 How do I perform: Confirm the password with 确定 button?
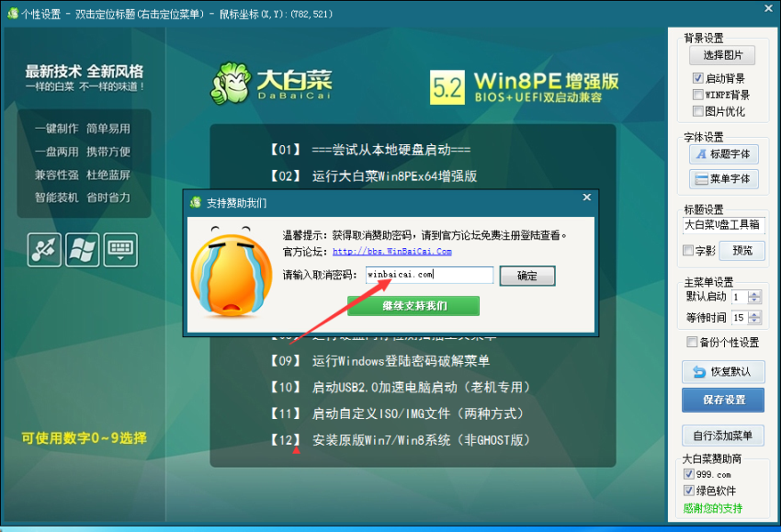click(x=527, y=276)
